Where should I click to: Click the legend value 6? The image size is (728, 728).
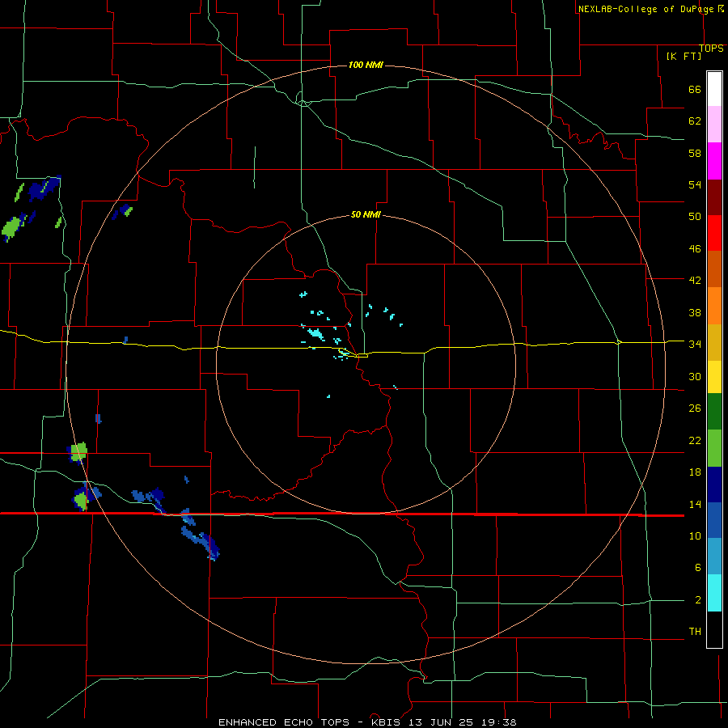698,568
